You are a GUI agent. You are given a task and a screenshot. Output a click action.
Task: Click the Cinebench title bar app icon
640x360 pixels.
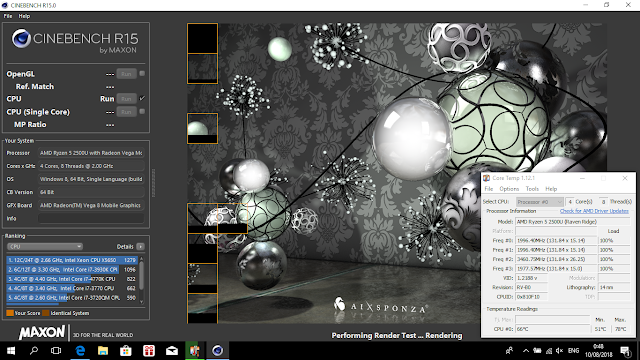5,5
